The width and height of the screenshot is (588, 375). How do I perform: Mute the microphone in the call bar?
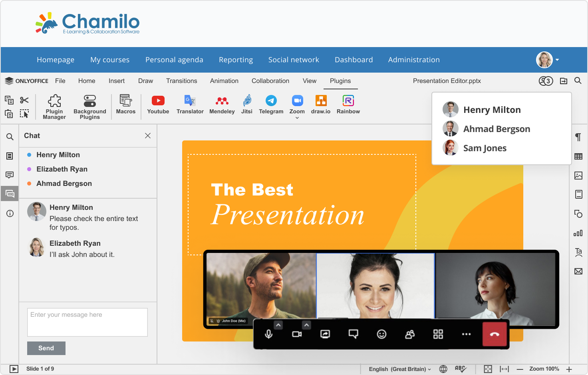269,334
